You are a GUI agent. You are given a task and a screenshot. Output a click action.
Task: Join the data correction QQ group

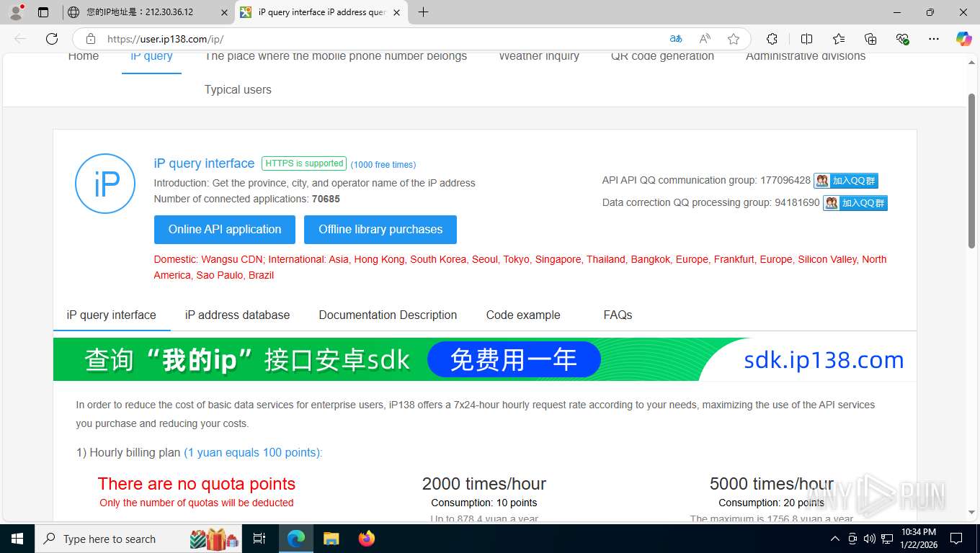click(x=855, y=203)
